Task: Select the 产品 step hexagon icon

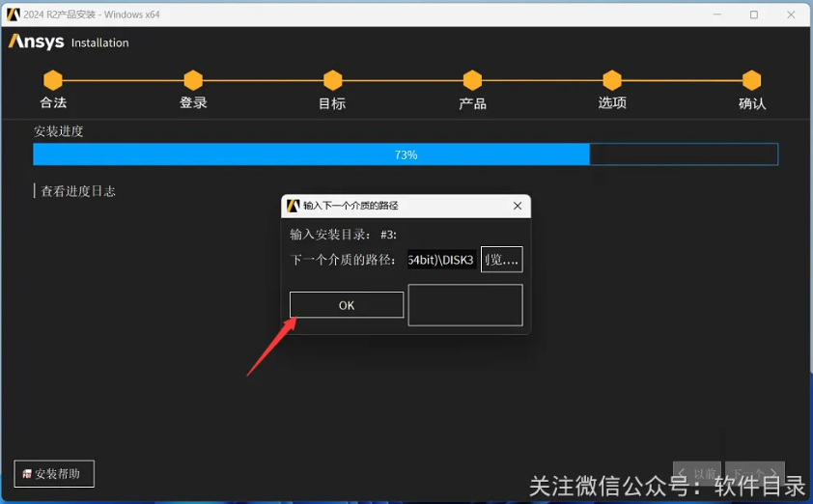Action: [472, 80]
